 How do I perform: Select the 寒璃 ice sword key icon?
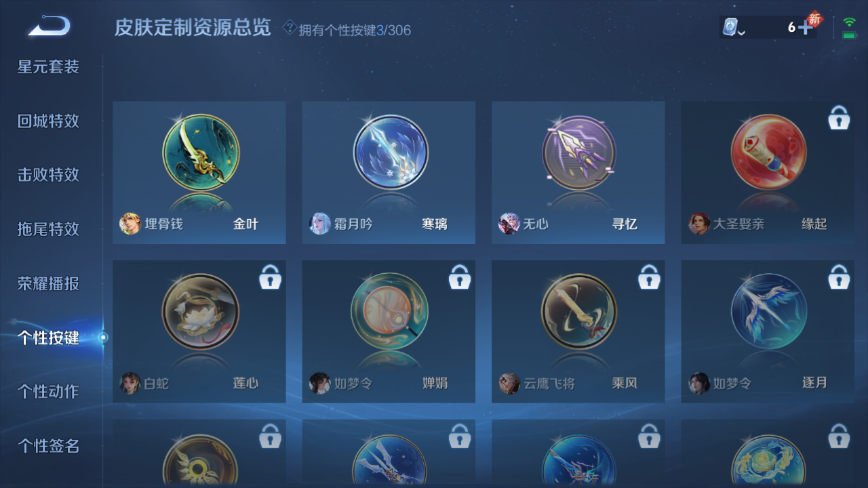point(390,152)
